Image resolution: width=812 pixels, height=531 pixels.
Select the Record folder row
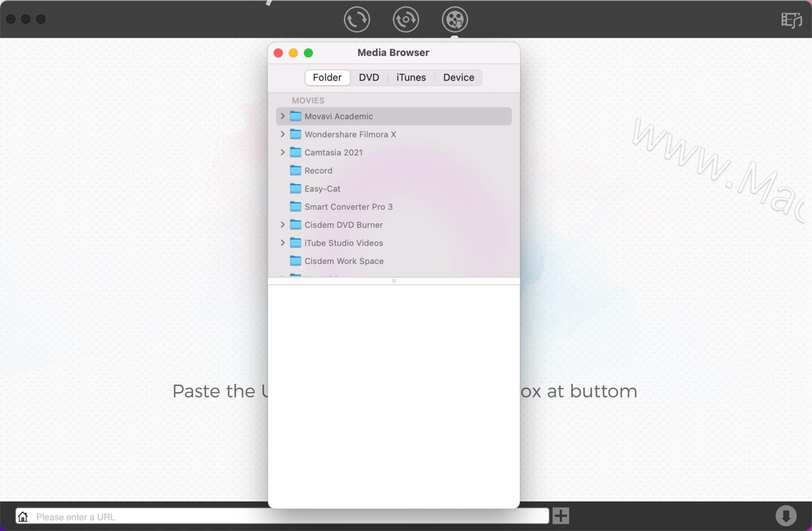[394, 170]
